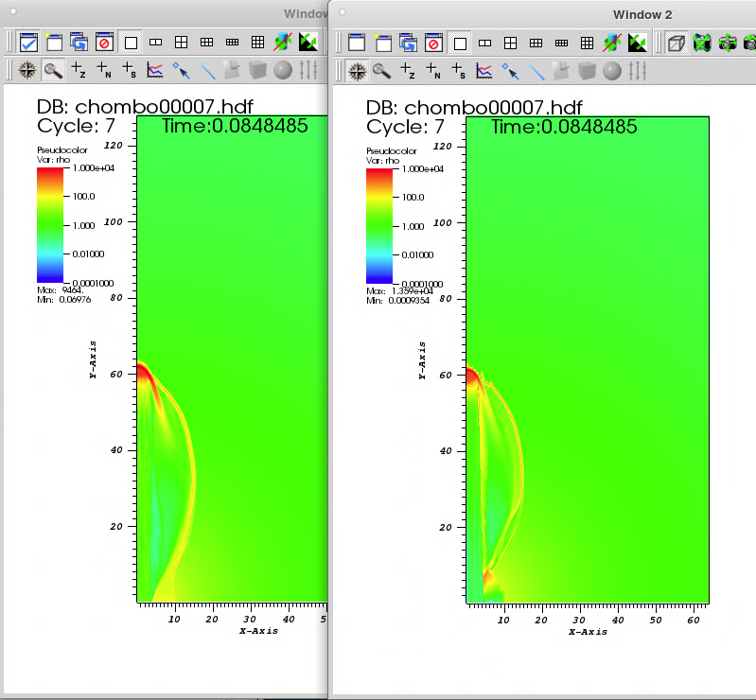Viewport: 756px width, 700px height.
Task: Clone the window using left window's clone icon
Action: click(x=79, y=43)
